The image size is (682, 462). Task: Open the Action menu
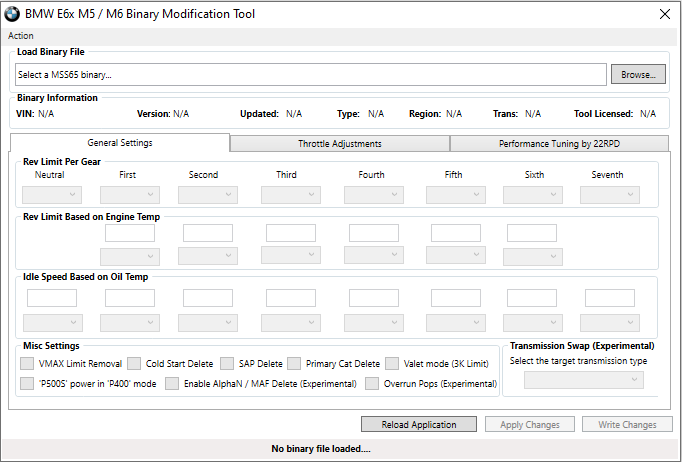point(20,36)
